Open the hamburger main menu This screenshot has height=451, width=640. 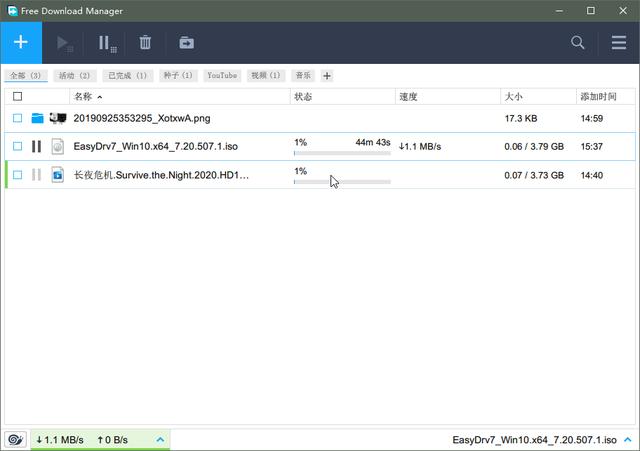pyautogui.click(x=619, y=42)
